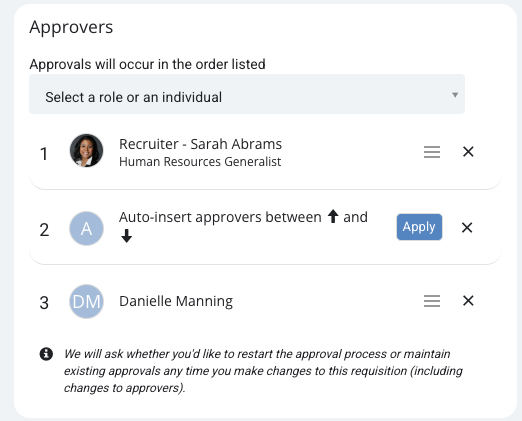The width and height of the screenshot is (522, 421).
Task: Click the dropdown arrow in approver selector
Action: [x=455, y=95]
